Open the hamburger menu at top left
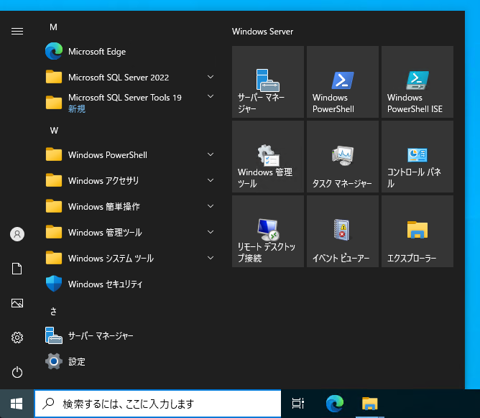The image size is (480, 418). (17, 31)
